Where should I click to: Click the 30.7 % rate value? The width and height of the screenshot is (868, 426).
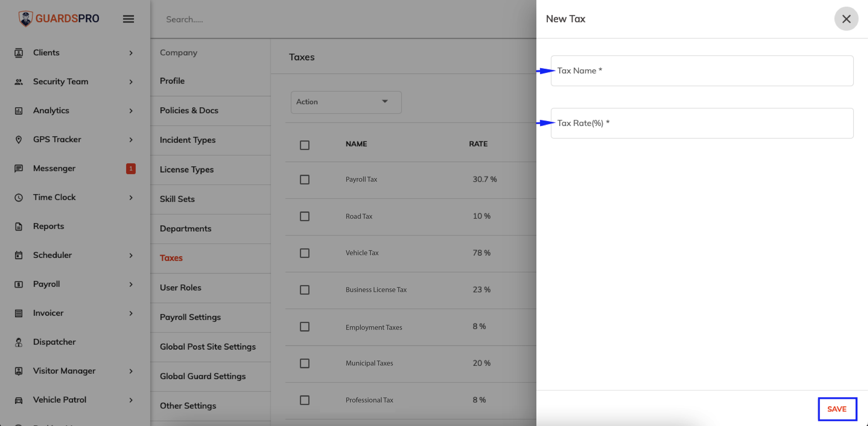tap(485, 179)
